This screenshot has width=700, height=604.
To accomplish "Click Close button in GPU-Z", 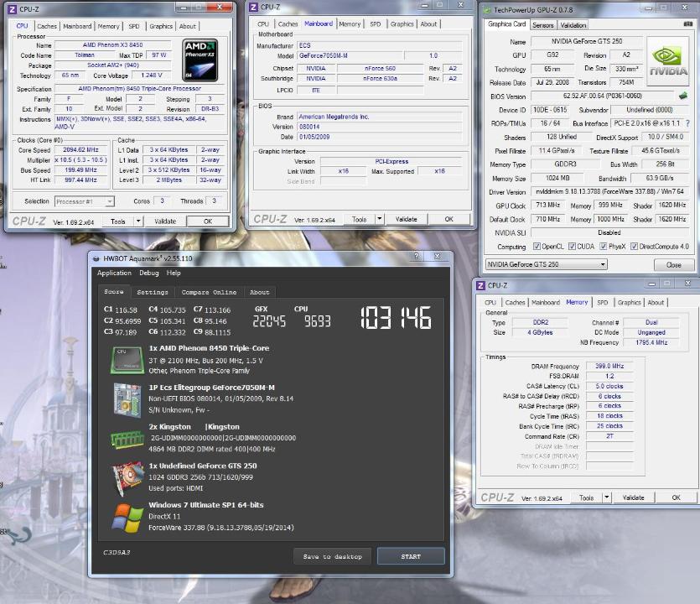I will point(674,264).
